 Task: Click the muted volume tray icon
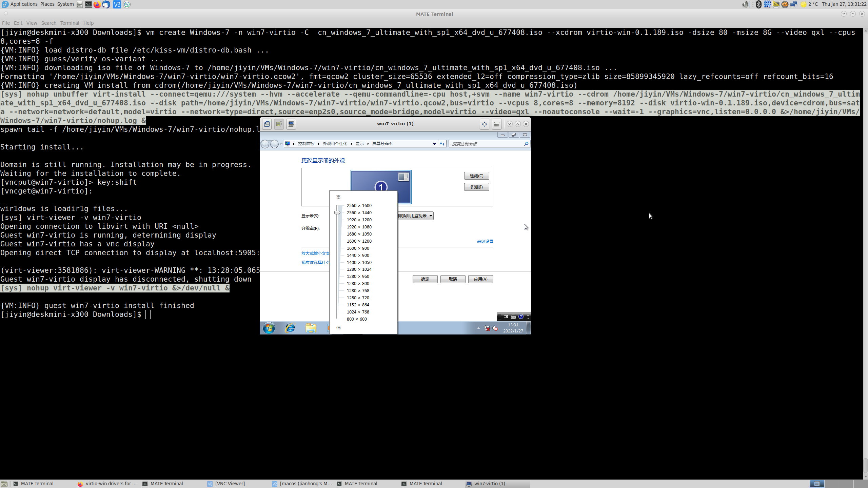495,328
